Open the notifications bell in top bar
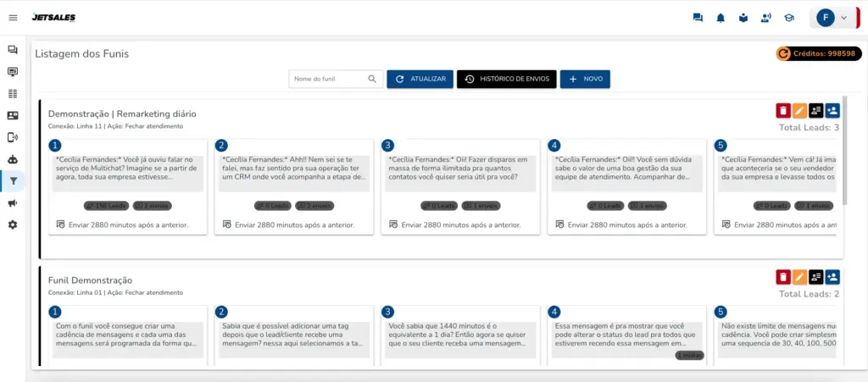Viewport: 868px width, 382px height. click(x=721, y=18)
